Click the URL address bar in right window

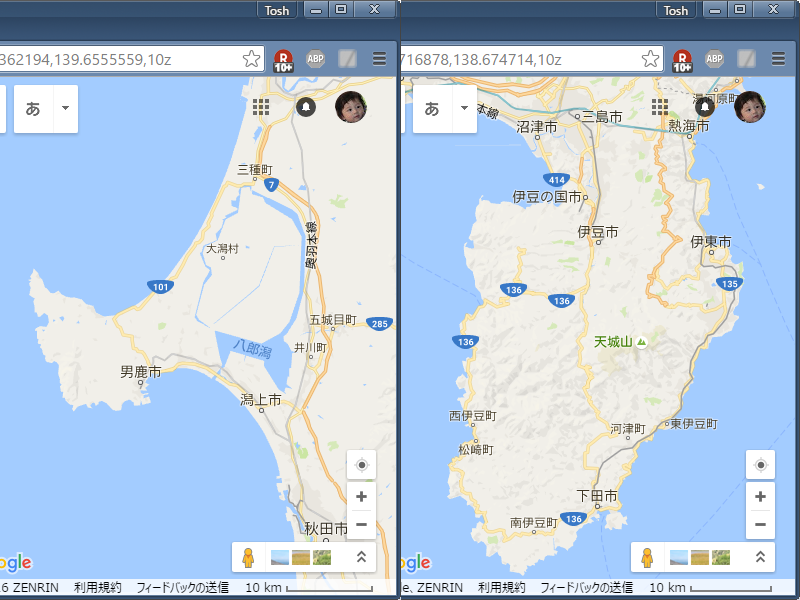532,59
